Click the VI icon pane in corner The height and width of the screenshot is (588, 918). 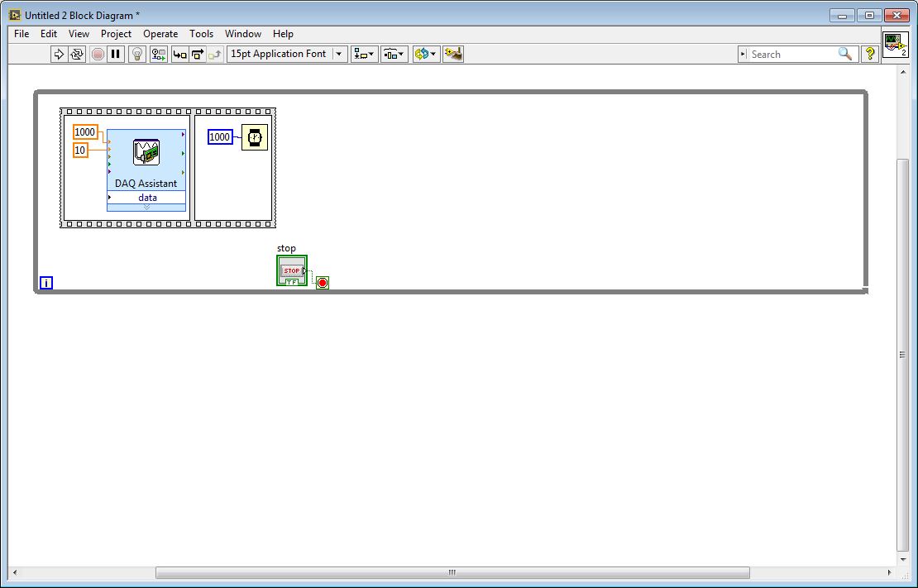(896, 45)
